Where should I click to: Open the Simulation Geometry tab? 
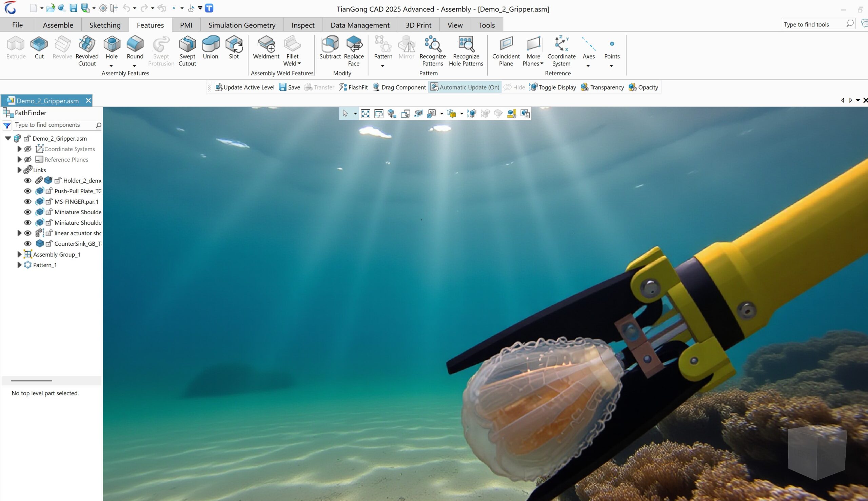(242, 25)
